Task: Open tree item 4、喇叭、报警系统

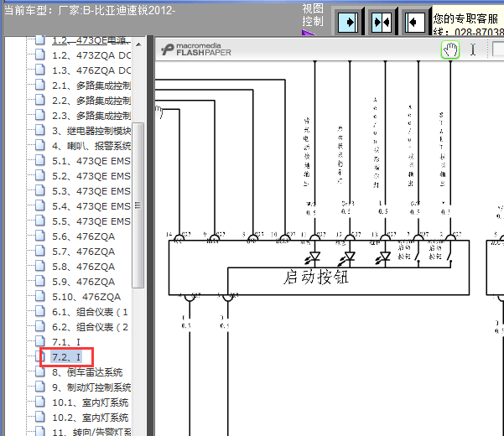Action: coord(91,146)
